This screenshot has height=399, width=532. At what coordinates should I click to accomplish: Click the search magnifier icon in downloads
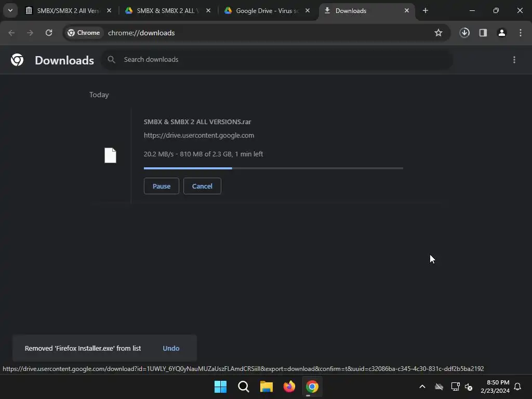pyautogui.click(x=111, y=60)
